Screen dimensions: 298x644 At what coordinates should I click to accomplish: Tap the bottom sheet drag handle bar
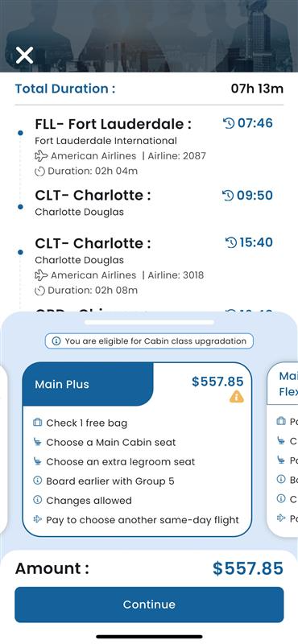coord(149,323)
